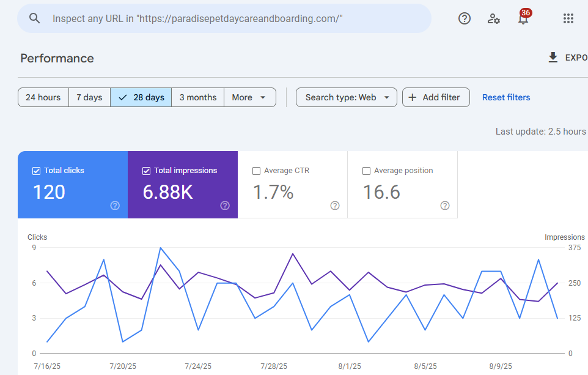Viewport: 588px width, 375px height.
Task: Select the 24 hours date range
Action: coord(43,97)
